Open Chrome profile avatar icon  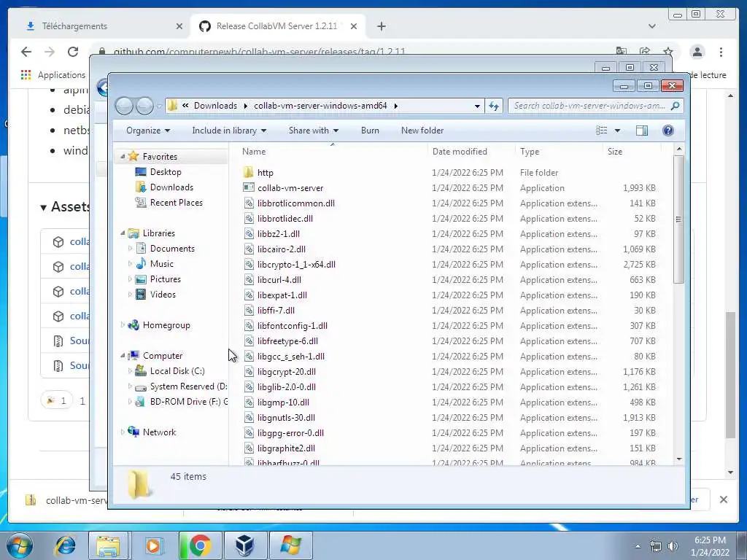(697, 52)
